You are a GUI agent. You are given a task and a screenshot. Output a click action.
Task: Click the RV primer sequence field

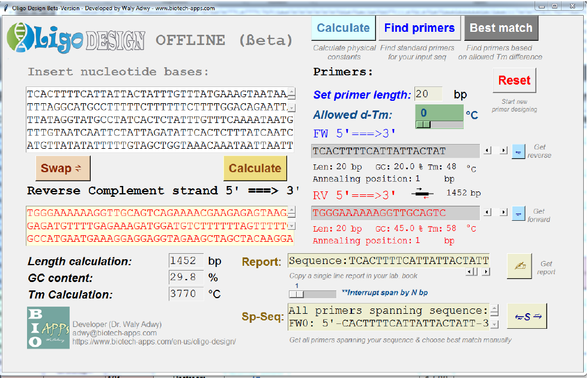(395, 213)
